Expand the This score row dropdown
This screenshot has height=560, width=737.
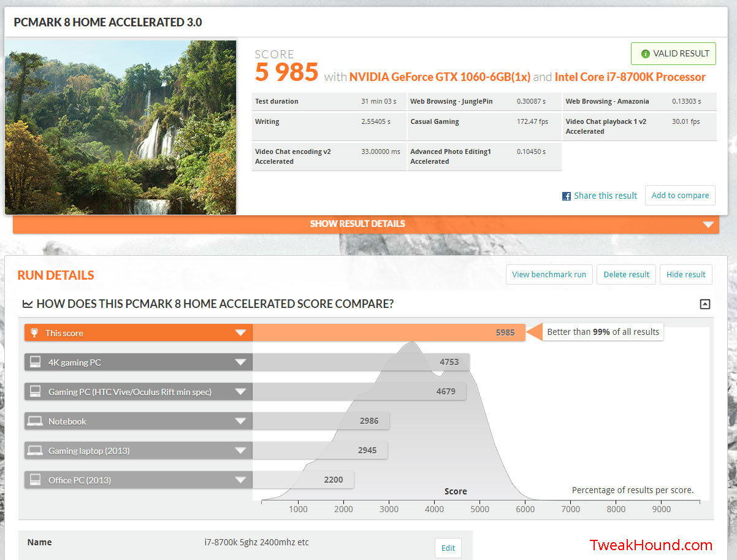pos(240,333)
